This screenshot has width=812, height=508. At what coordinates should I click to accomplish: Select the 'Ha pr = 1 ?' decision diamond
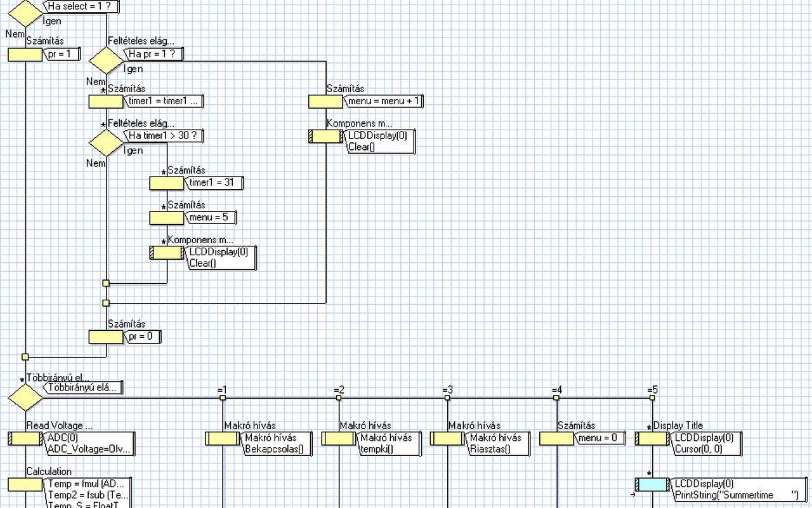pos(106,61)
